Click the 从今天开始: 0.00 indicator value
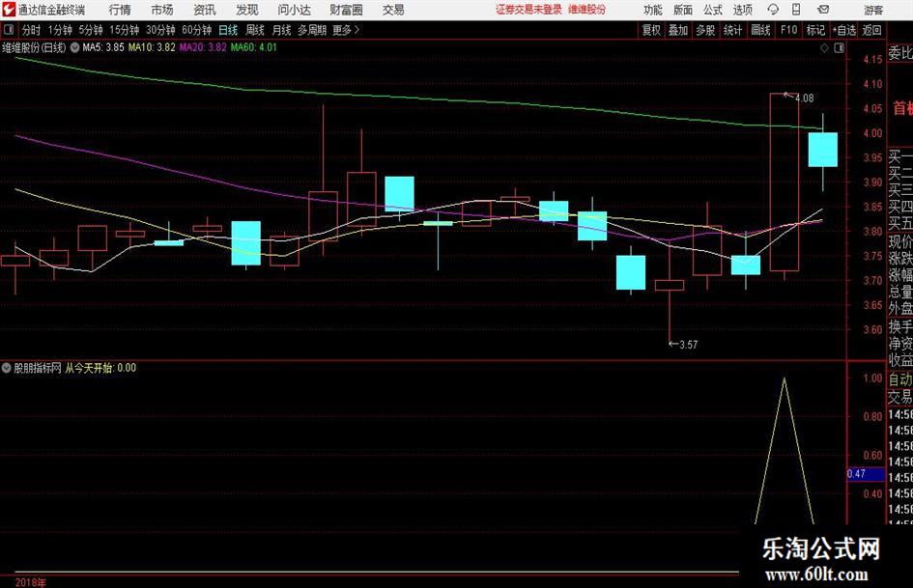Image resolution: width=913 pixels, height=588 pixels. pyautogui.click(x=100, y=368)
